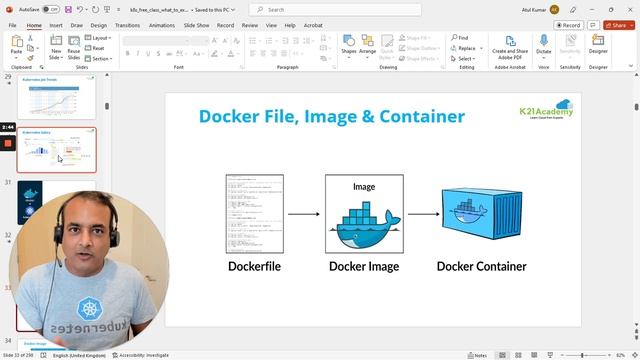Click English (United Kingdom) language indicator
Screen dimensions: 640x360
79,356
